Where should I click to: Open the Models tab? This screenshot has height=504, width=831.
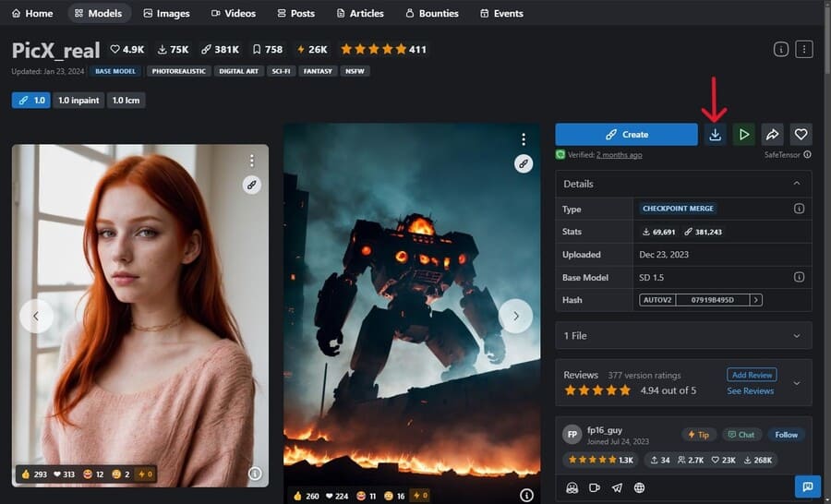coord(99,13)
